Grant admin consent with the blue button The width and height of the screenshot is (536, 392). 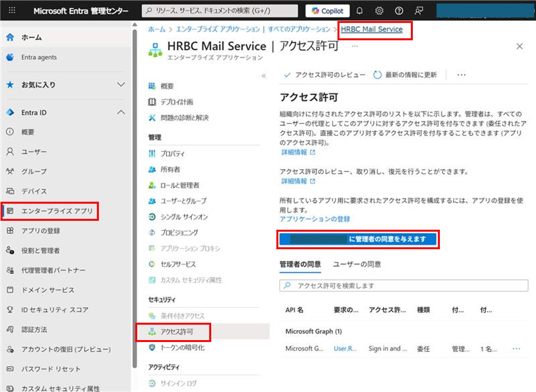coord(358,239)
